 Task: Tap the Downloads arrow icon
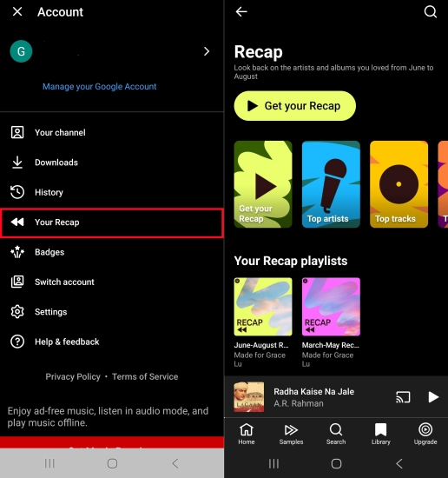tap(17, 163)
